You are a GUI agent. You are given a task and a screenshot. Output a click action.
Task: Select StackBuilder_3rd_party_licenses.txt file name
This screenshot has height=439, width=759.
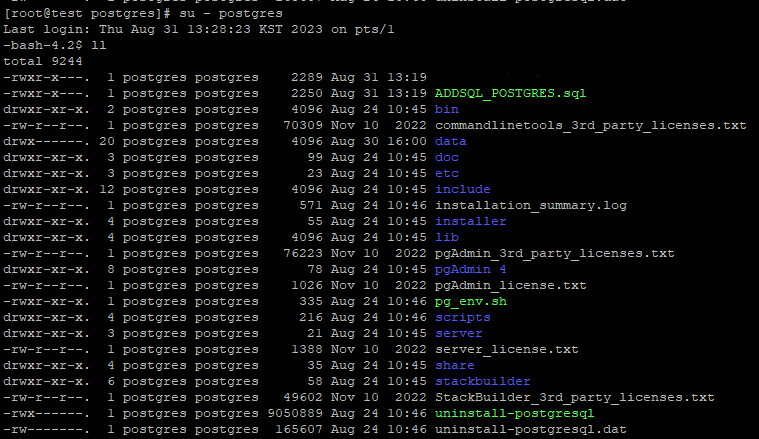[575, 397]
